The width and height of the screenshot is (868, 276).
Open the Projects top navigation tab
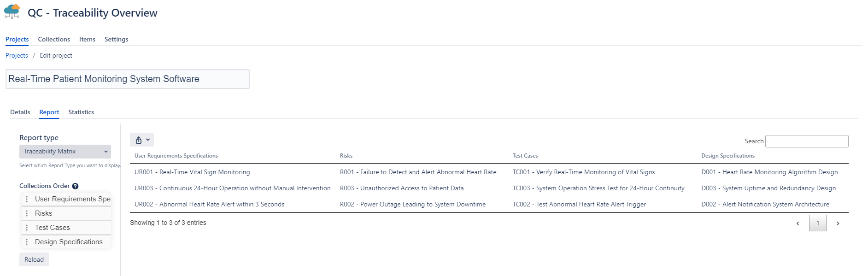coord(17,39)
